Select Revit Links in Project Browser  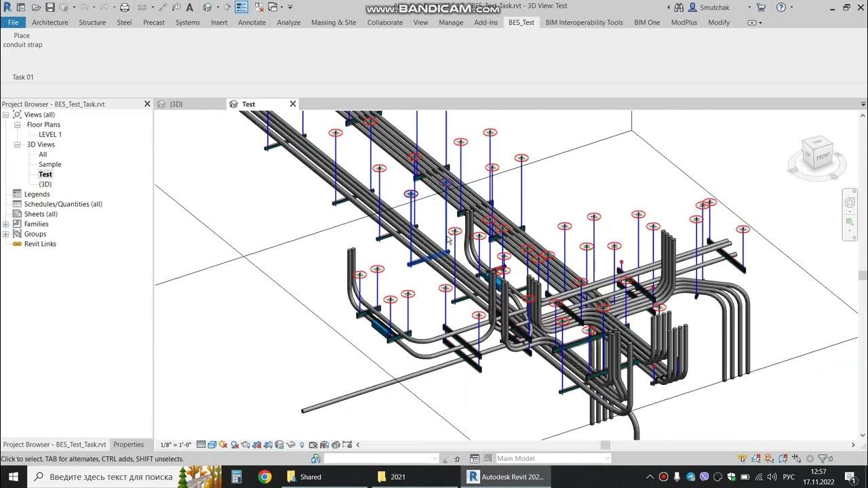click(x=40, y=244)
